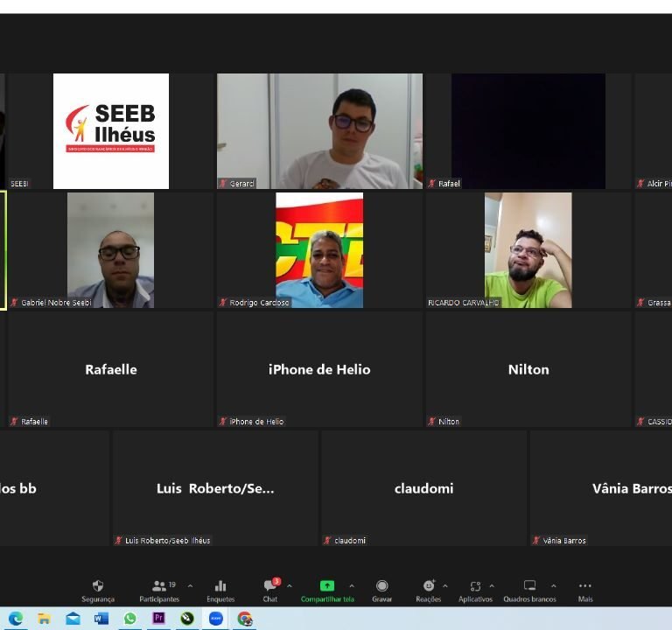Open the Reações reactions menu
Viewport: 672px width, 630px height.
coord(428,590)
